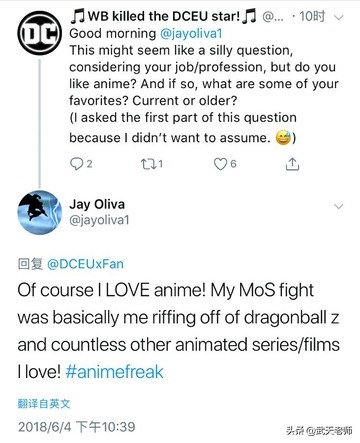Open the Jay Oliva display name

(x=97, y=204)
